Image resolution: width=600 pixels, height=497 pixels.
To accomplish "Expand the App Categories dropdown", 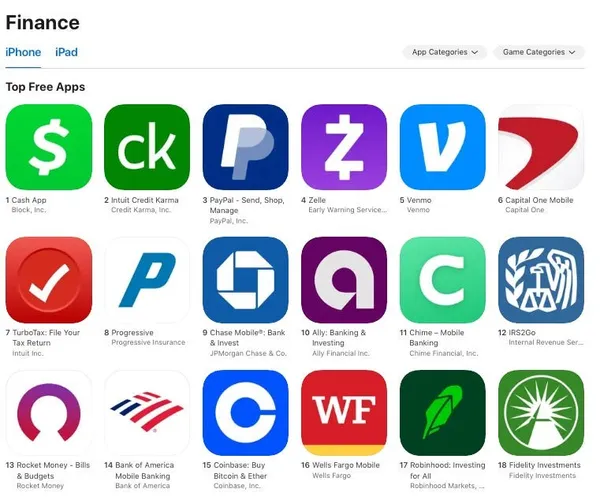I will pos(445,52).
